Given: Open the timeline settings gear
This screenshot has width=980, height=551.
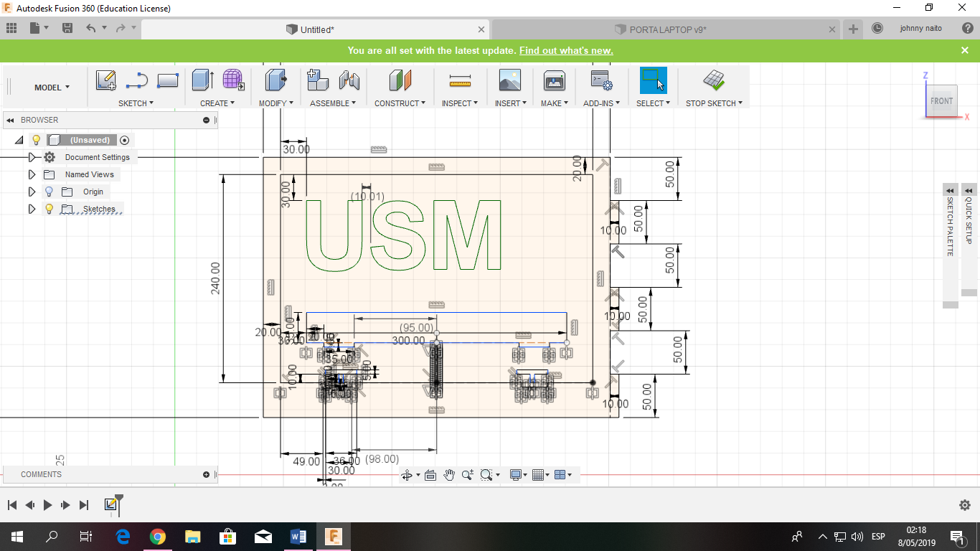Looking at the screenshot, I should [x=965, y=505].
